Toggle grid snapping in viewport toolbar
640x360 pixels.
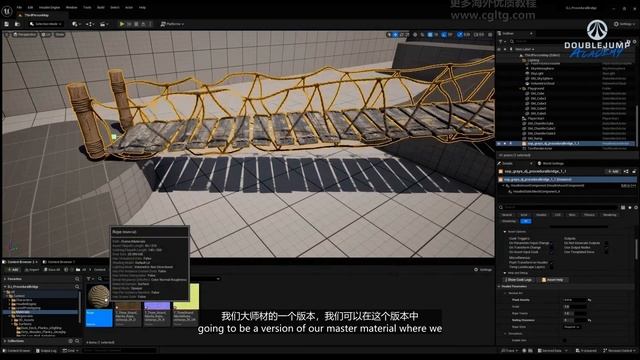429,35
